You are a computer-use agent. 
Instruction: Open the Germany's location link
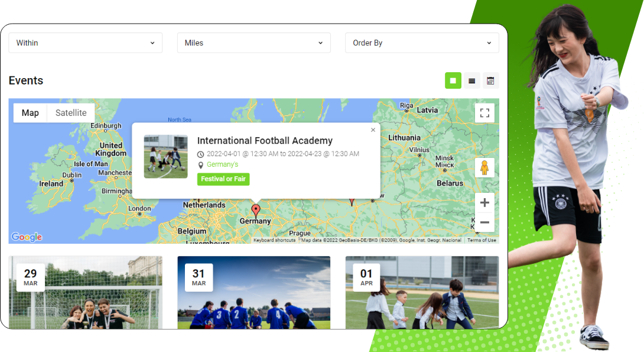coord(222,164)
